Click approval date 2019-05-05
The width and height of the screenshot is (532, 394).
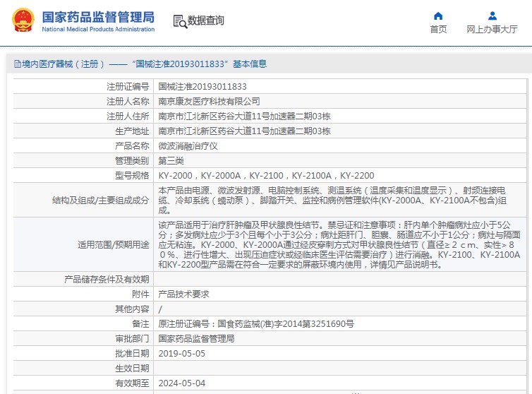[182, 354]
